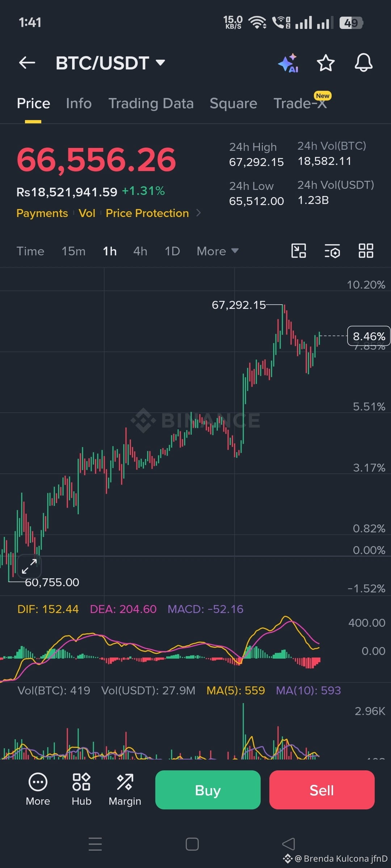Open price alert bell icon

[x=363, y=63]
